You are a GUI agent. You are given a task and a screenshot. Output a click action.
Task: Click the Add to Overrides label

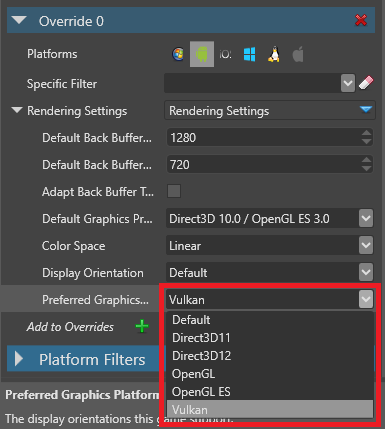pos(70,327)
